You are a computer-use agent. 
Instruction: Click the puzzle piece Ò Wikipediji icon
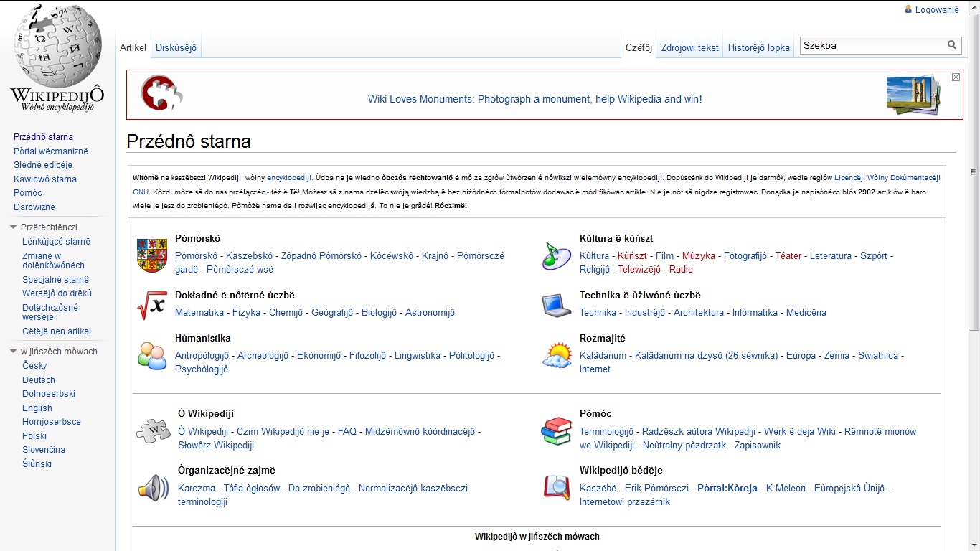tap(153, 431)
